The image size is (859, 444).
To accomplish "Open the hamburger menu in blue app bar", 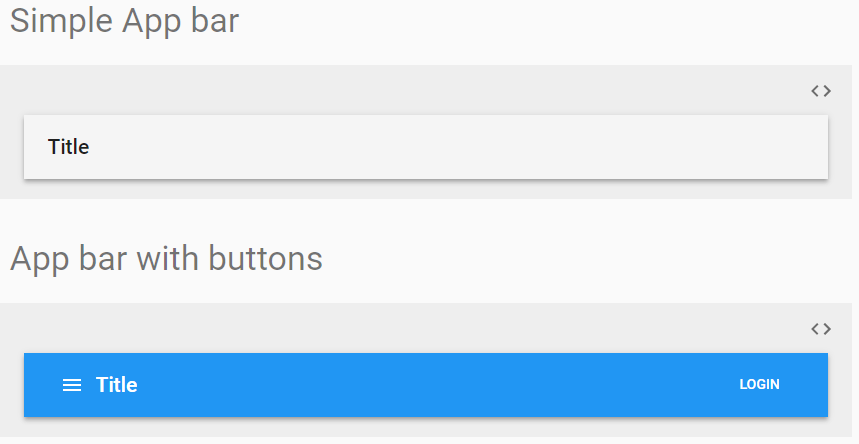I will [x=72, y=385].
